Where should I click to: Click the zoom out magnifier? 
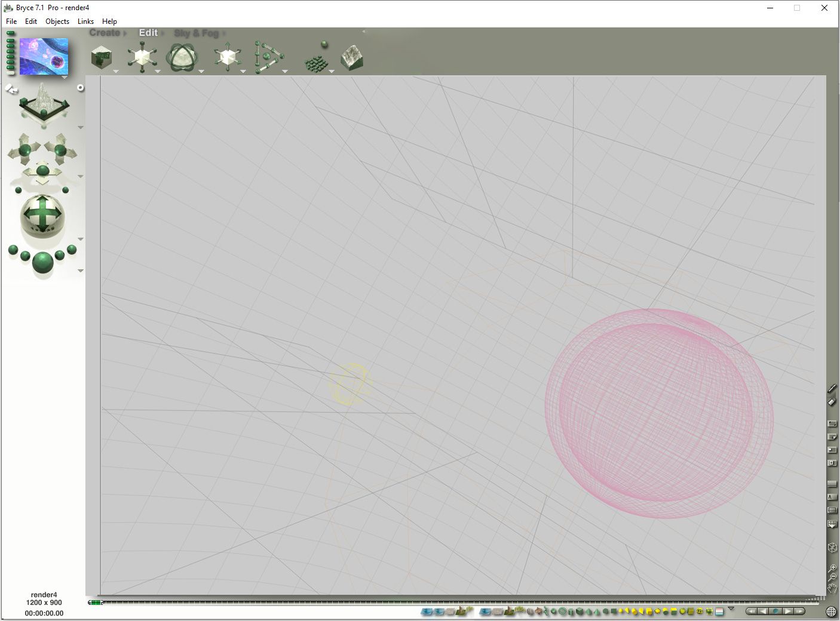point(832,577)
